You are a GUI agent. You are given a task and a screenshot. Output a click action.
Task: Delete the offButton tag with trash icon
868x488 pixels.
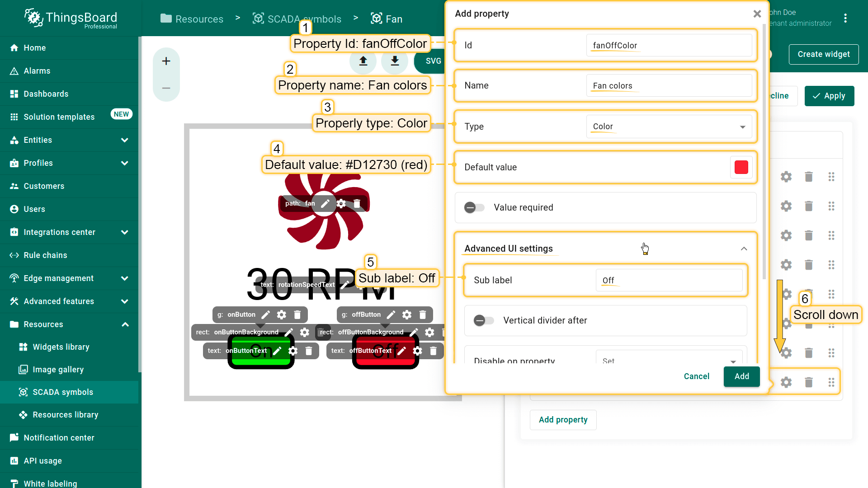coord(423,315)
